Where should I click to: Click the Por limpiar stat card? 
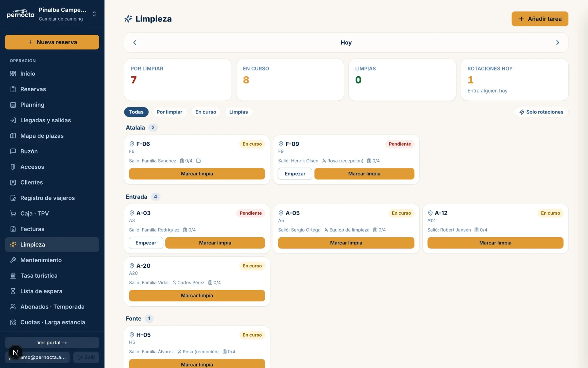pyautogui.click(x=178, y=80)
